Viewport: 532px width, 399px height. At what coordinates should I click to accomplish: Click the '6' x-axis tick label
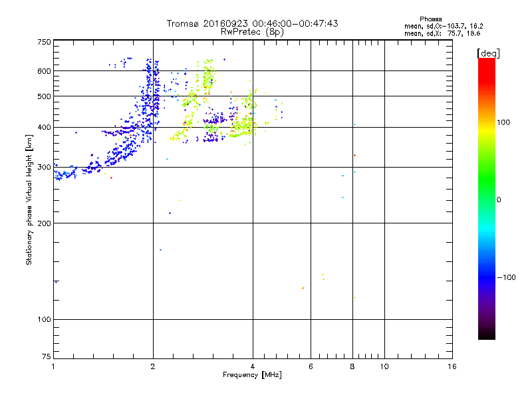311,366
